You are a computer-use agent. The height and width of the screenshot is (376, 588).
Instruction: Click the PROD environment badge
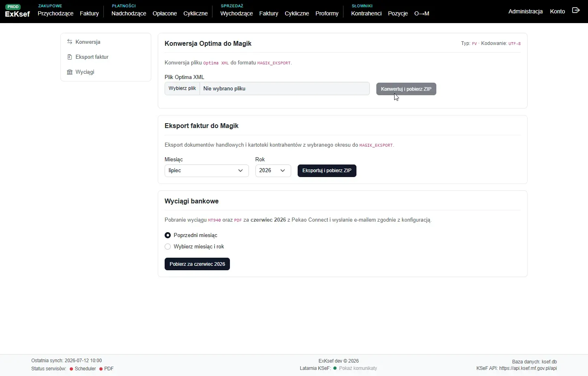tap(13, 7)
